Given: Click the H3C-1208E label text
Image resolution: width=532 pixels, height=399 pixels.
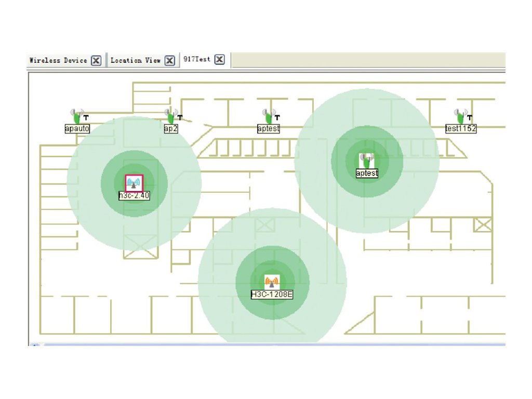Looking at the screenshot, I should pyautogui.click(x=272, y=294).
